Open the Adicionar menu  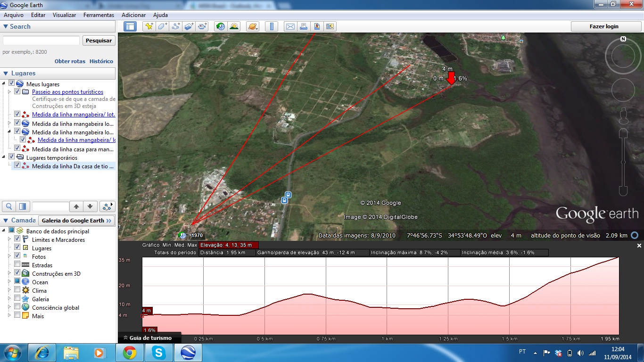tap(133, 15)
